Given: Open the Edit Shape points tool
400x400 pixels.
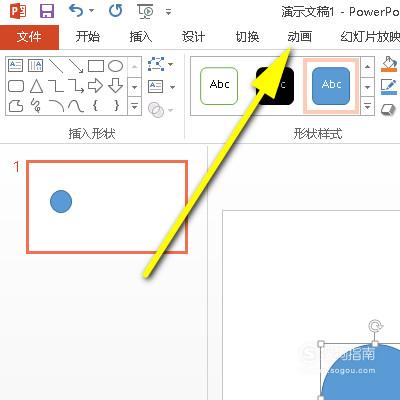Looking at the screenshot, I should tap(156, 64).
